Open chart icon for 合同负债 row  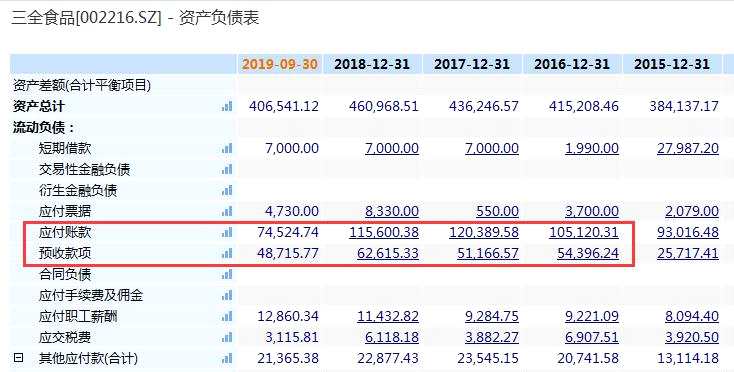coord(227,275)
